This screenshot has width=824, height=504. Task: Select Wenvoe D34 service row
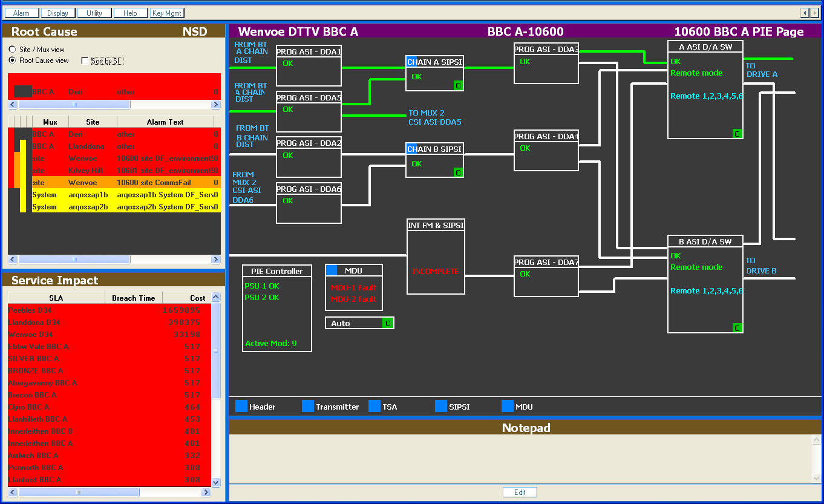point(109,334)
